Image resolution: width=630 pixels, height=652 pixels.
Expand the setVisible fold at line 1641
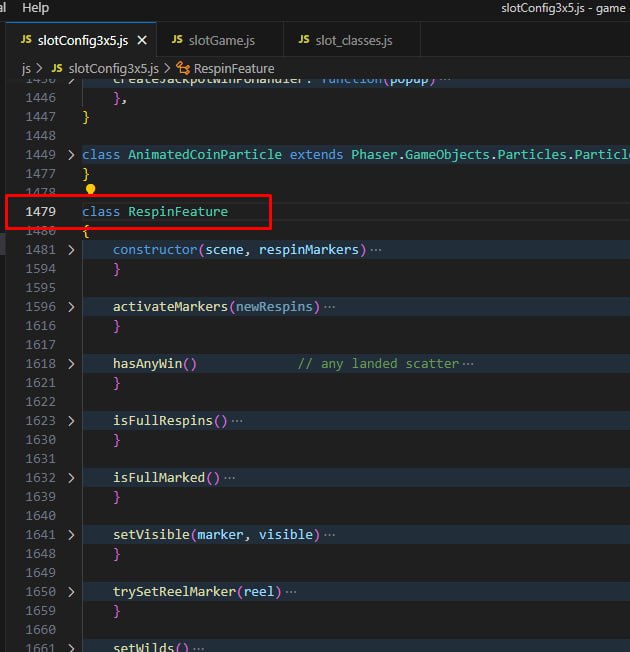pyautogui.click(x=72, y=535)
